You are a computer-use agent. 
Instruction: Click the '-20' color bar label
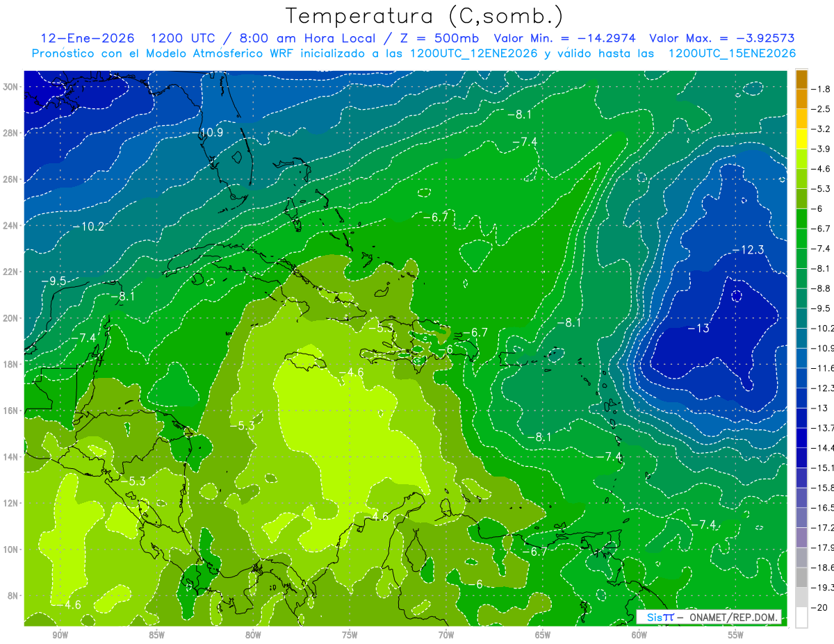tap(821, 607)
